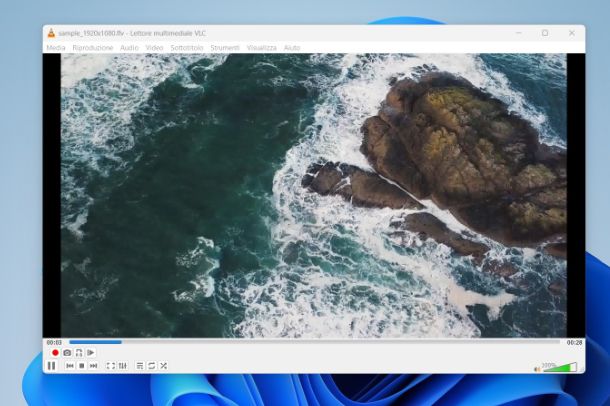This screenshot has width=610, height=406.
Task: Toggle loop repeat mode
Action: coord(152,366)
